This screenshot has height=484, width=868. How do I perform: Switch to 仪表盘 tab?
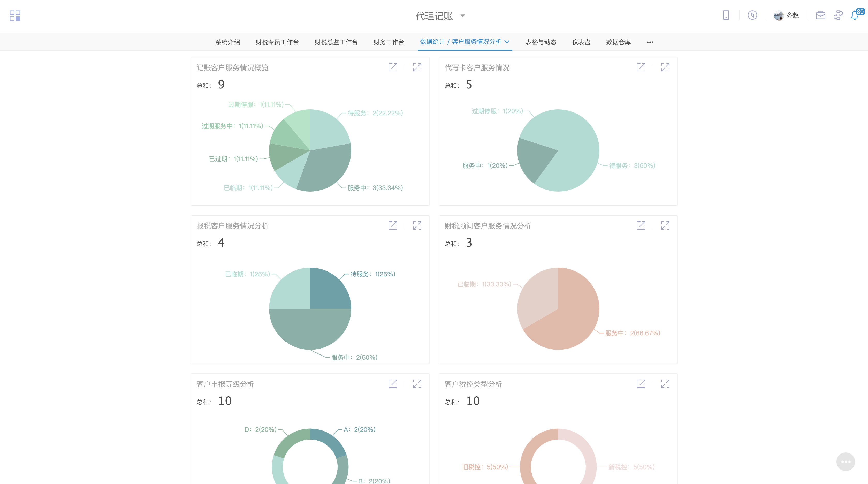(581, 42)
